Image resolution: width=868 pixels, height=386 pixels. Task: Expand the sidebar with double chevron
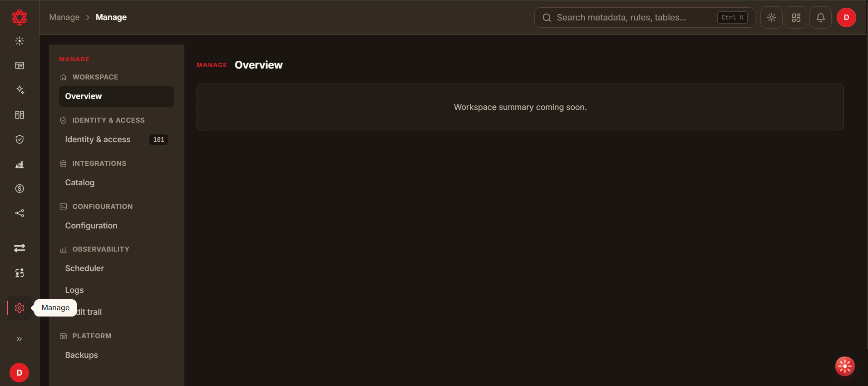(20, 339)
